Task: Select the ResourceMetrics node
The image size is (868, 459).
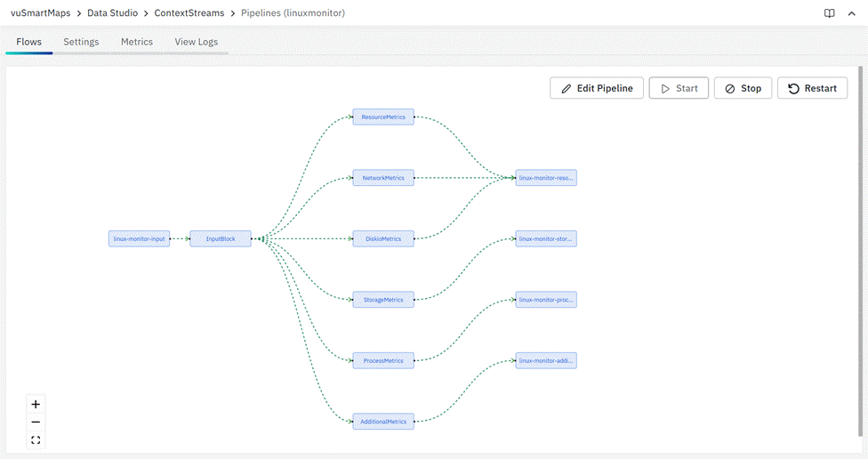Action: click(383, 117)
